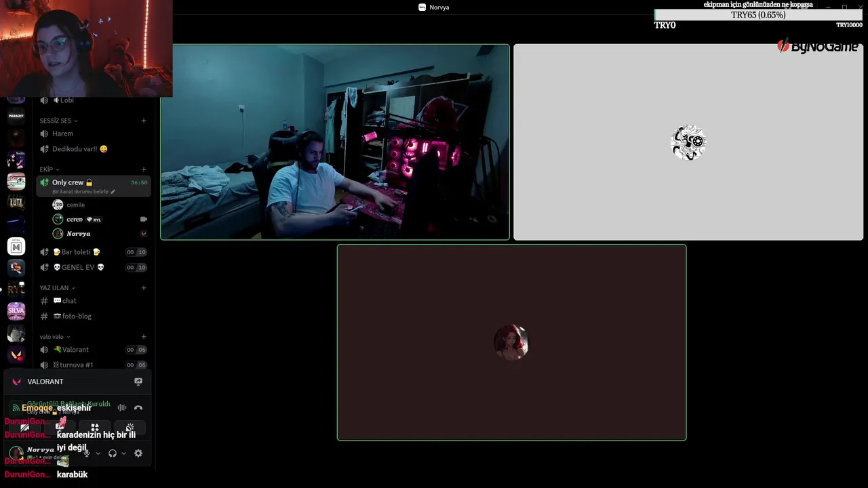Open headphone output options arrow
868x488 pixels.
pos(123,453)
